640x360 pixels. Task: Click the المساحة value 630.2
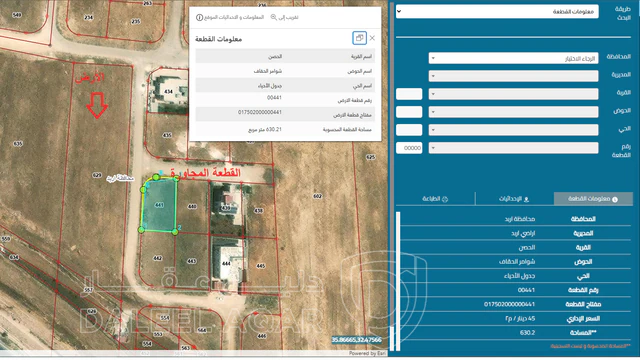(x=527, y=333)
